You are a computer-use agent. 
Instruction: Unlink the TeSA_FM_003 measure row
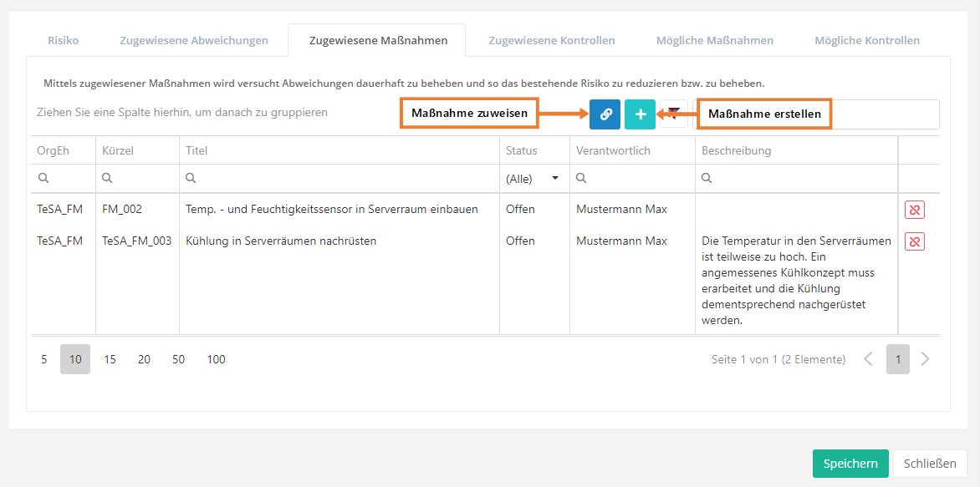[914, 241]
